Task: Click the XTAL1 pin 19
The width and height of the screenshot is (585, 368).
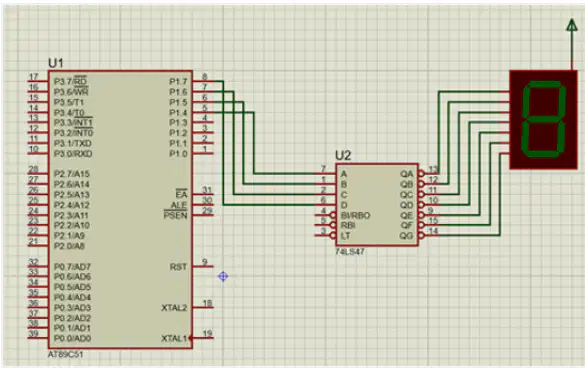Action: pyautogui.click(x=203, y=337)
